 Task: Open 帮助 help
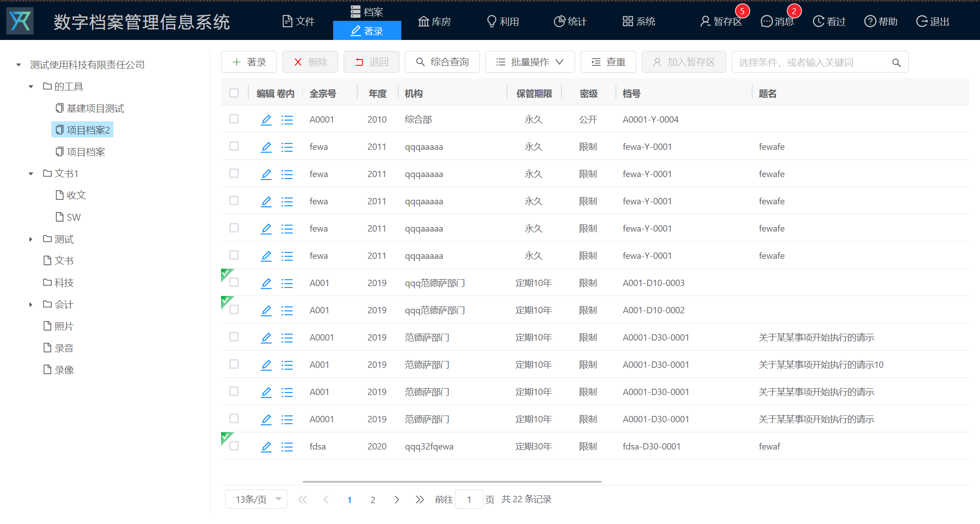(881, 21)
